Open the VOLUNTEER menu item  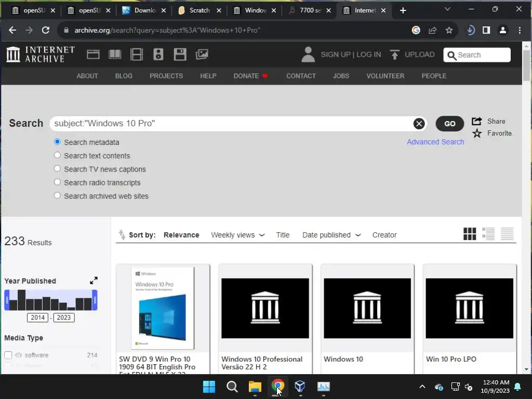(x=385, y=76)
